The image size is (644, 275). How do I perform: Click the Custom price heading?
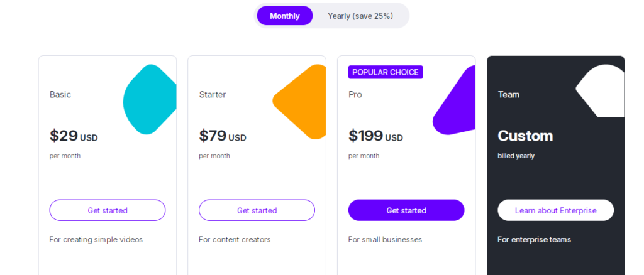[x=525, y=136]
